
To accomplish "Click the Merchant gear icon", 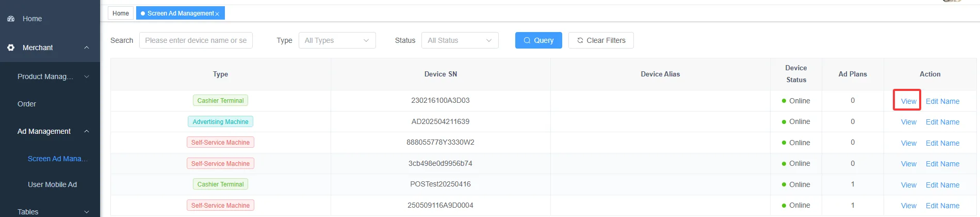I will (11, 48).
